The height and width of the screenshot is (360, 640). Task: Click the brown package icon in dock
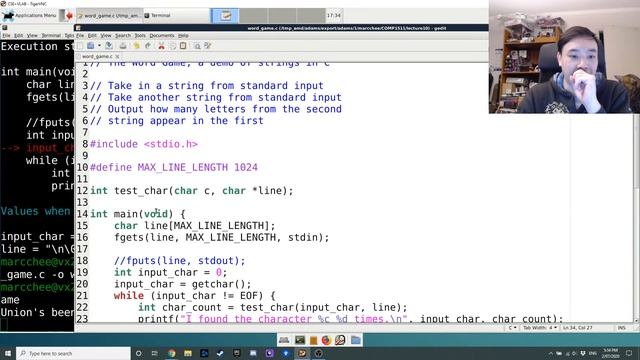[x=313, y=340]
